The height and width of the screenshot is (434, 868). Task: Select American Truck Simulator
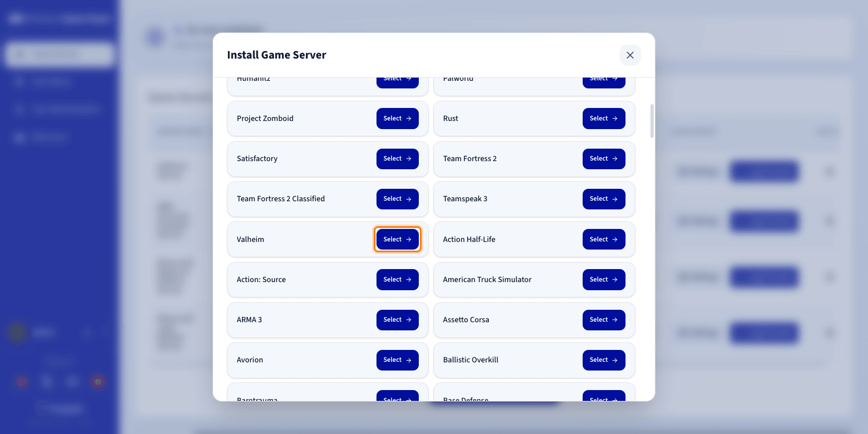click(604, 279)
